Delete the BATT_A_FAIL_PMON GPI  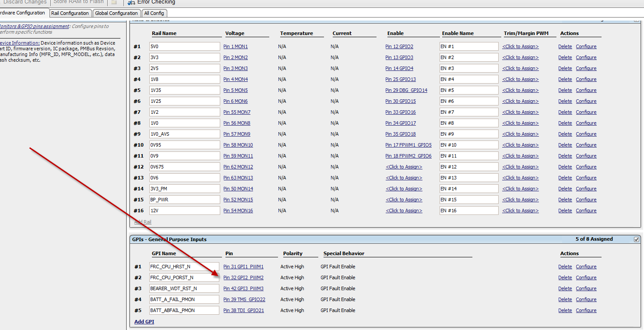pyautogui.click(x=565, y=299)
